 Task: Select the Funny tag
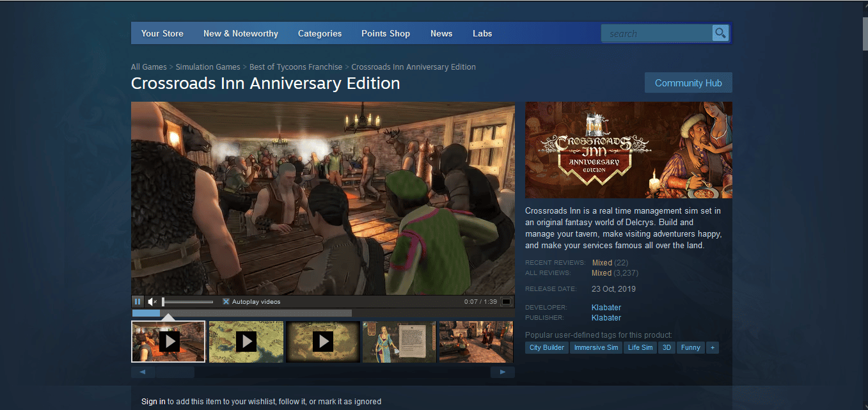tap(690, 348)
